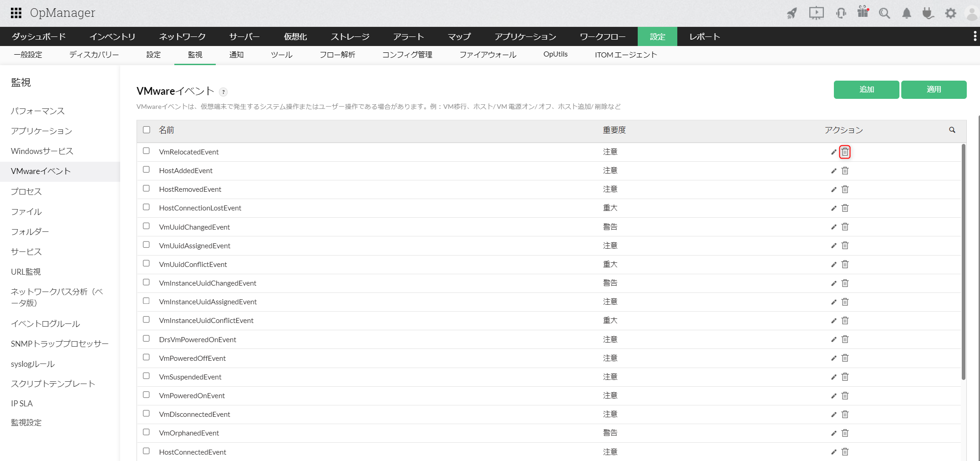980x461 pixels.
Task: Check the HostConnectionLostEvent checkbox
Action: point(146,207)
